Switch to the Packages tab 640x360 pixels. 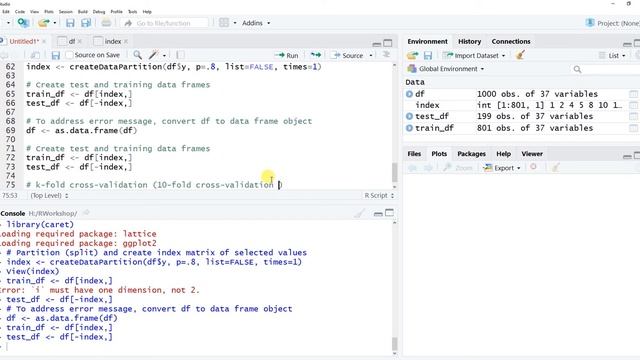(x=471, y=154)
